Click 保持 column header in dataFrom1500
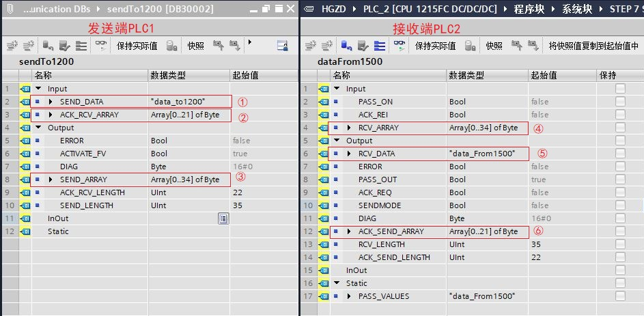Viewport: 644px width, 316px height. [x=619, y=76]
